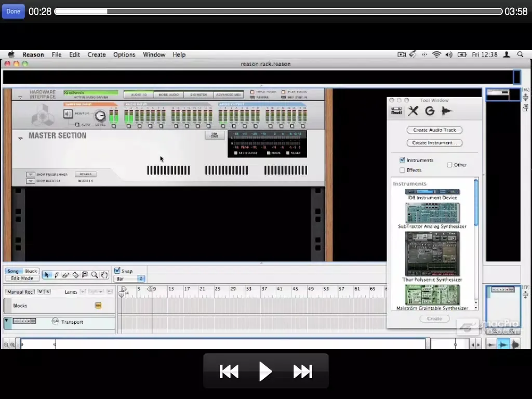This screenshot has height=399, width=532.
Task: Click the sequencer zoom in magnifier
Action: tap(12, 345)
